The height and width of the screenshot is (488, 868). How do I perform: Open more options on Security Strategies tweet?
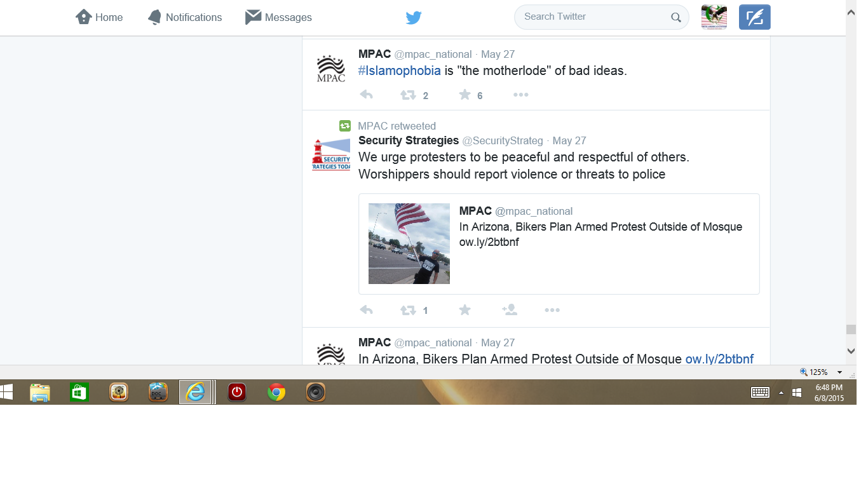(x=552, y=310)
